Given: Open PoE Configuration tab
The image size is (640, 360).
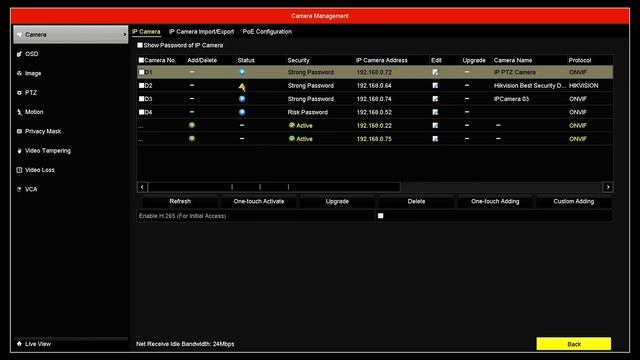Looking at the screenshot, I should tap(267, 31).
